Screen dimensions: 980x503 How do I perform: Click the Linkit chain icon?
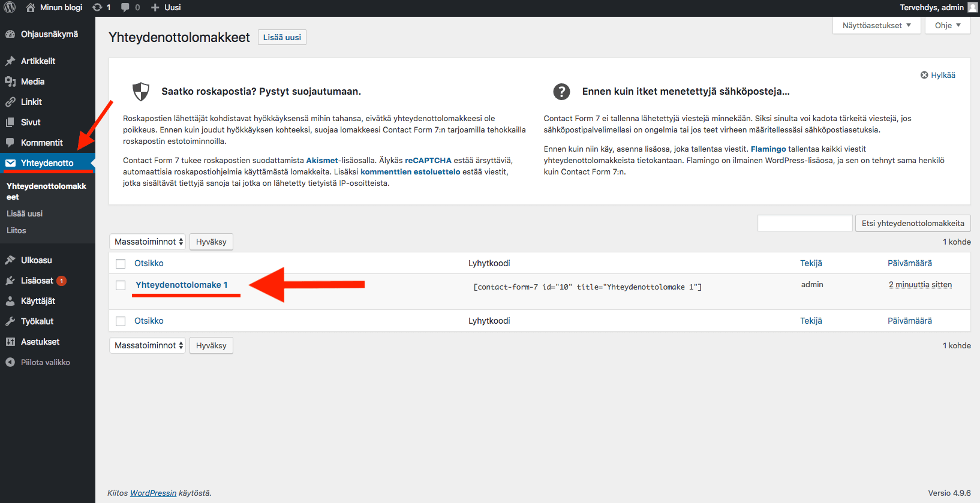point(10,102)
